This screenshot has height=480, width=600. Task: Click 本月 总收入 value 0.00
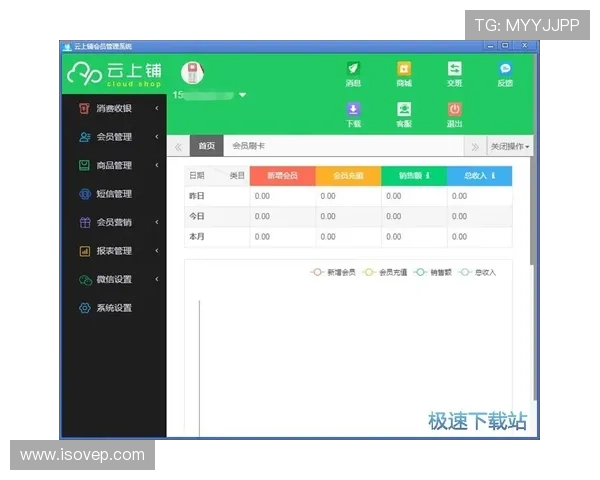click(459, 237)
